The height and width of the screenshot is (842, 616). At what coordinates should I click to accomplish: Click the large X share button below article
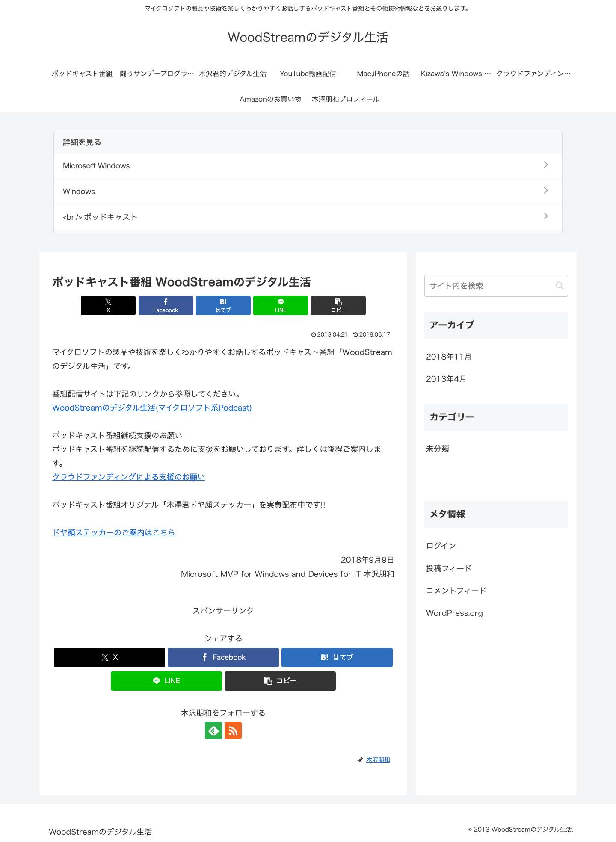point(110,657)
